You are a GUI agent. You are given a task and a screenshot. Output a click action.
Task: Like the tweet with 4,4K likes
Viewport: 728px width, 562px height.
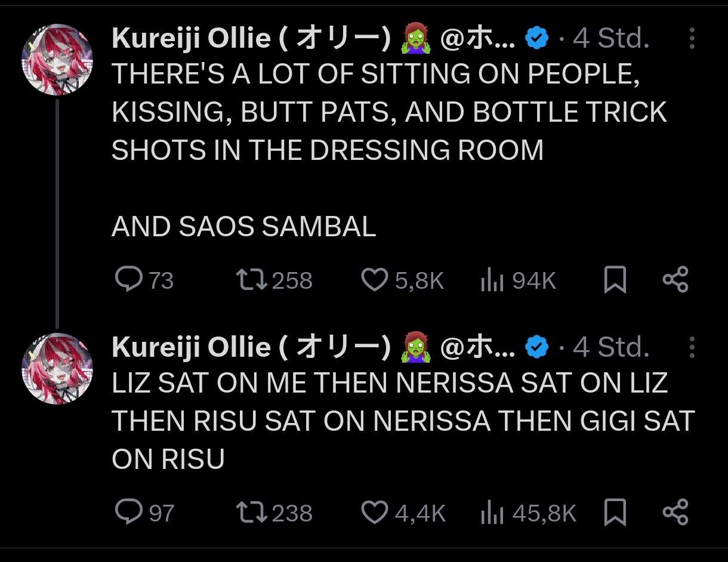click(x=375, y=512)
